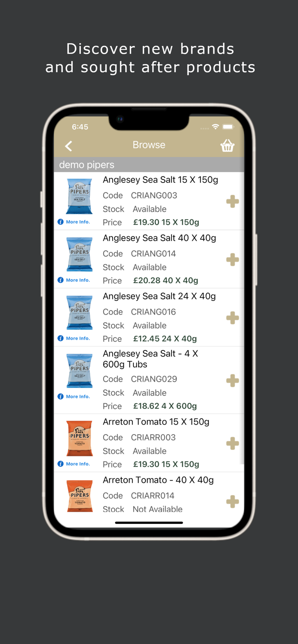Add Arreton Tomato 15 X 150g to basket

[x=232, y=443]
